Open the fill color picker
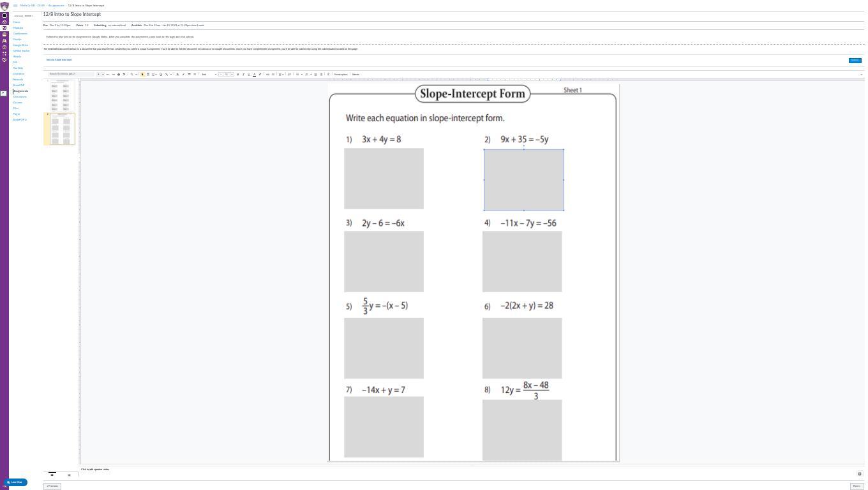 point(177,74)
